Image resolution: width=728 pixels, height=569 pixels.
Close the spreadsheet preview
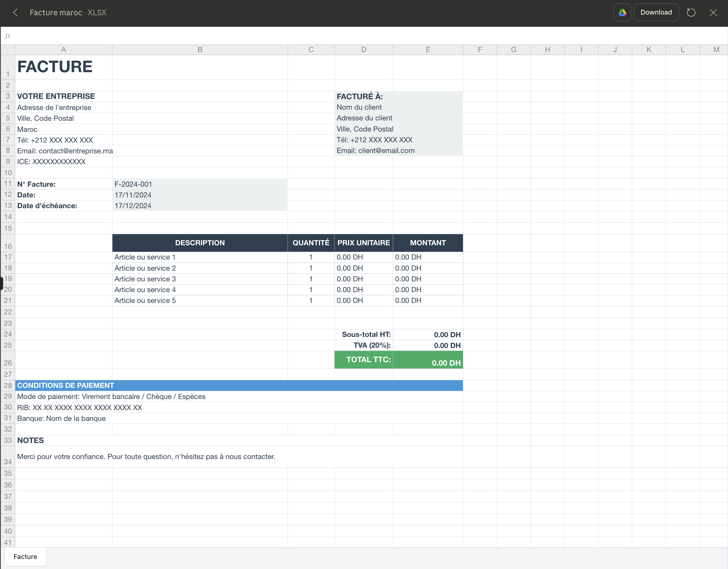(x=713, y=12)
